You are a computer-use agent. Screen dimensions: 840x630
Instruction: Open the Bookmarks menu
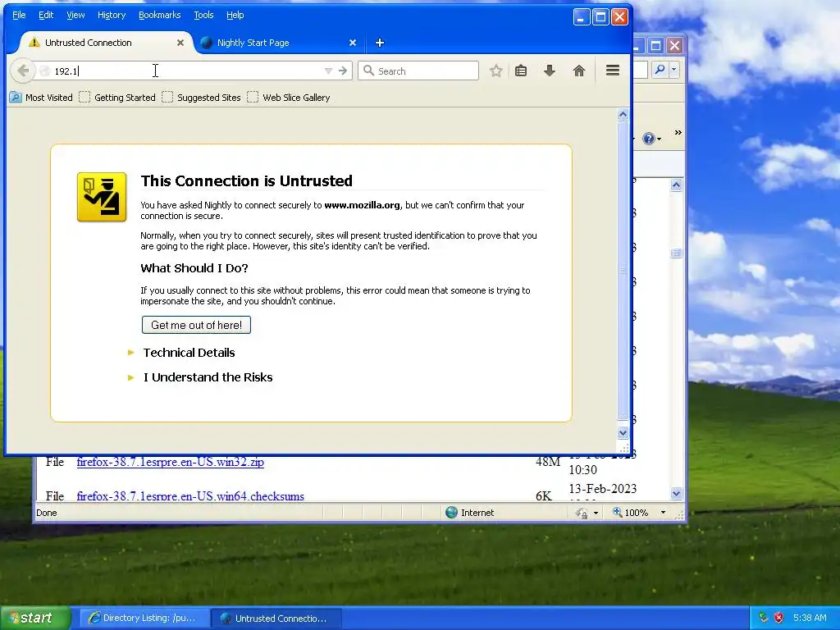click(x=160, y=15)
